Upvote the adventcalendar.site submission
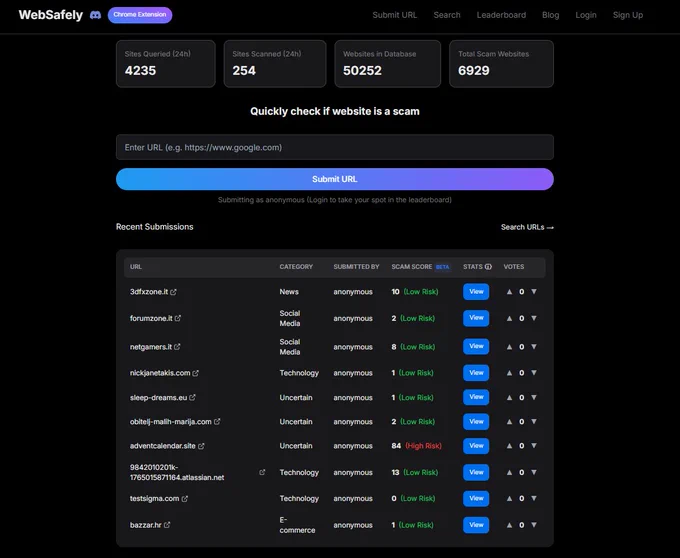 [510, 446]
